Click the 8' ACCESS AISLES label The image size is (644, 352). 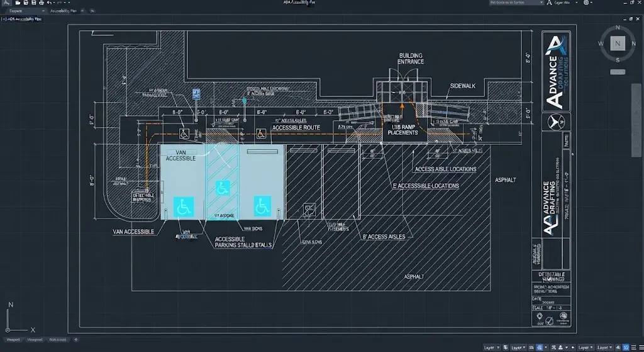[x=384, y=236]
